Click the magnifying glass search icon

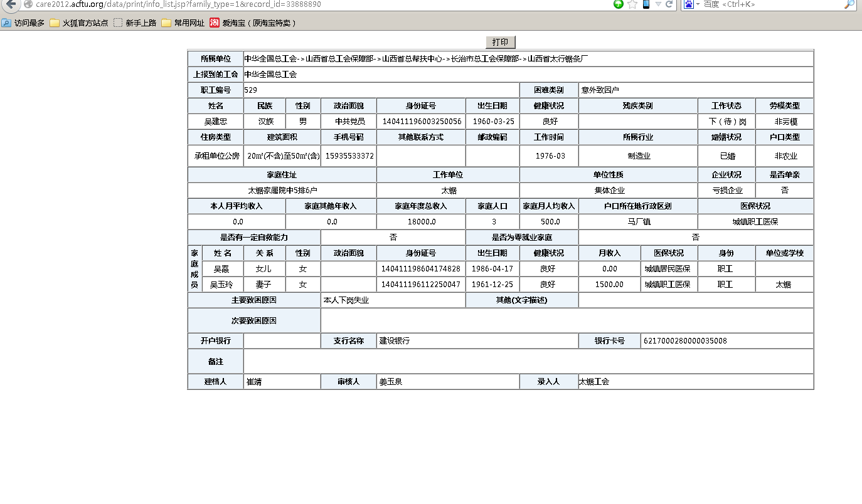point(849,4)
